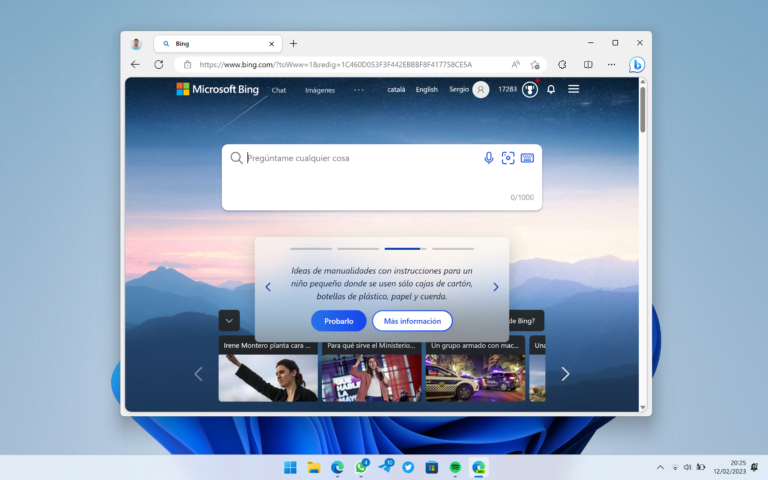Select fourth suggestion progress indicator
The width and height of the screenshot is (768, 480).
(x=453, y=249)
